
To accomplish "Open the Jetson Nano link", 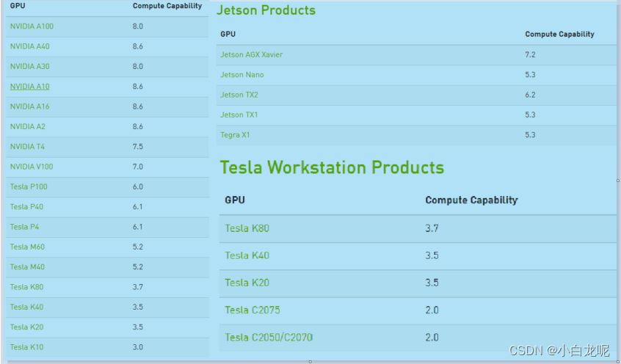I will (242, 75).
